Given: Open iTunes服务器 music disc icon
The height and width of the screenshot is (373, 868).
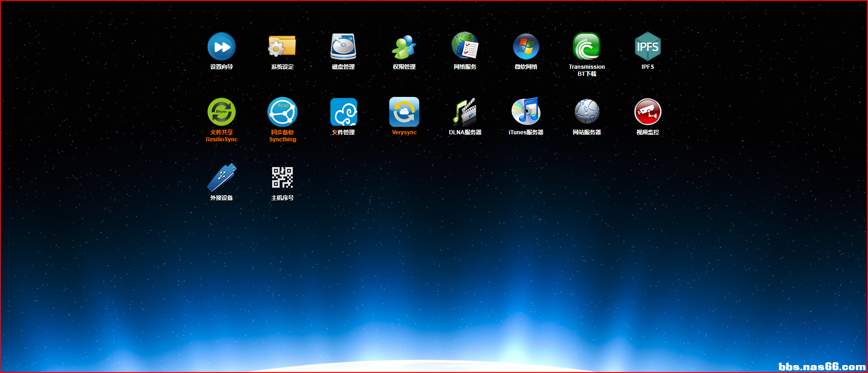Looking at the screenshot, I should pyautogui.click(x=526, y=112).
